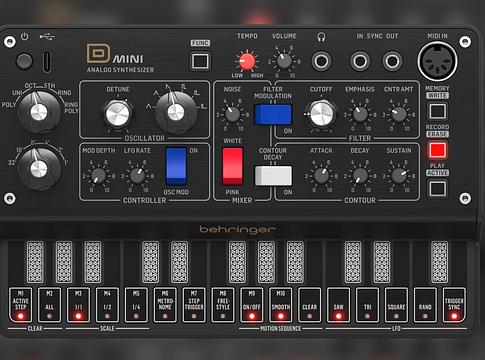The width and height of the screenshot is (485, 360).
Task: Adjust the Sustain knob
Action: pos(399,176)
